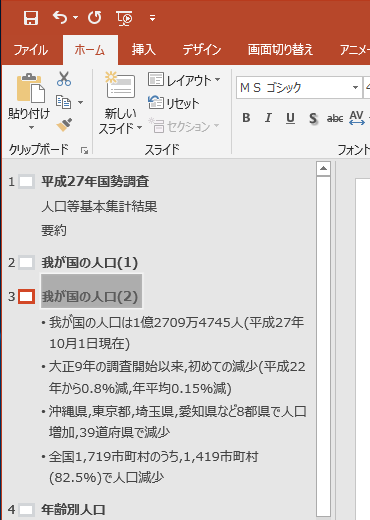The image size is (370, 520).
Task: Toggle Italic formatting
Action: [x=268, y=118]
